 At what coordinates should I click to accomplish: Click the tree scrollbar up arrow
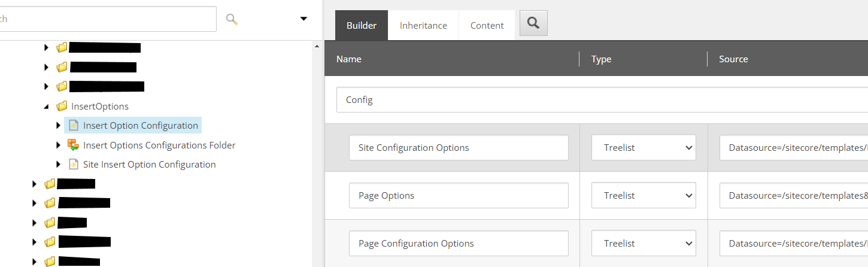pyautogui.click(x=317, y=46)
